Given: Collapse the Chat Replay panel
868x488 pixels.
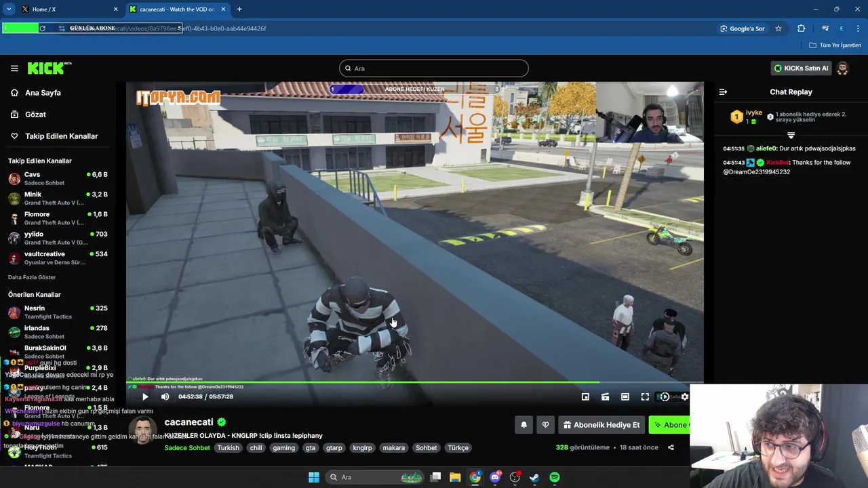Looking at the screenshot, I should click(x=723, y=92).
